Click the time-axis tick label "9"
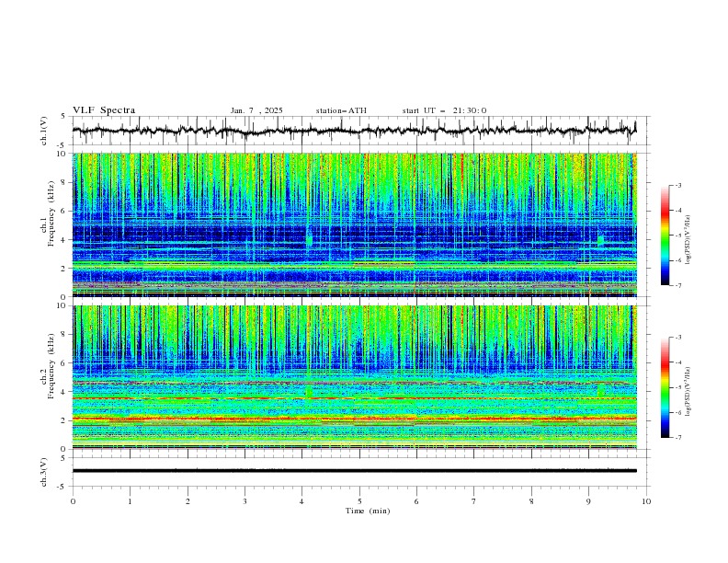This screenshot has width=728, height=563. 588,501
